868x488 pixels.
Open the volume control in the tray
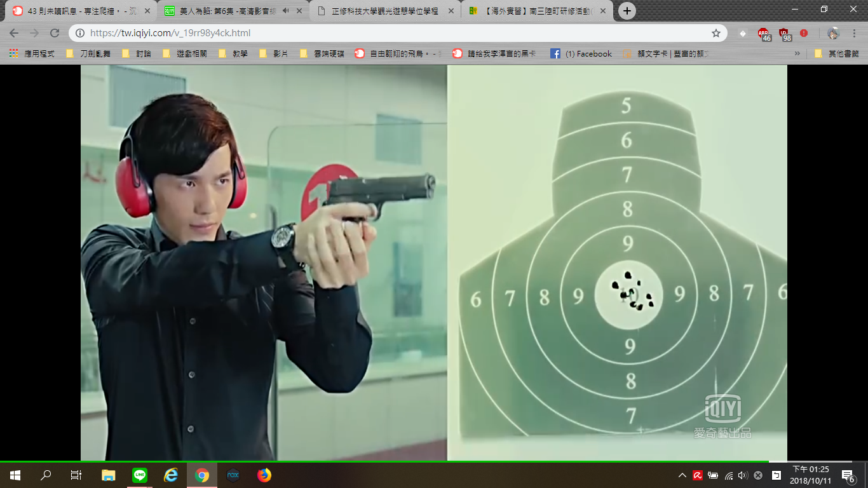tap(743, 475)
